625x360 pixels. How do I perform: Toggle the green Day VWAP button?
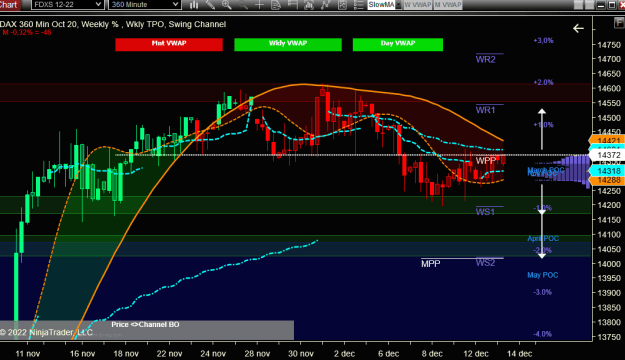click(398, 44)
